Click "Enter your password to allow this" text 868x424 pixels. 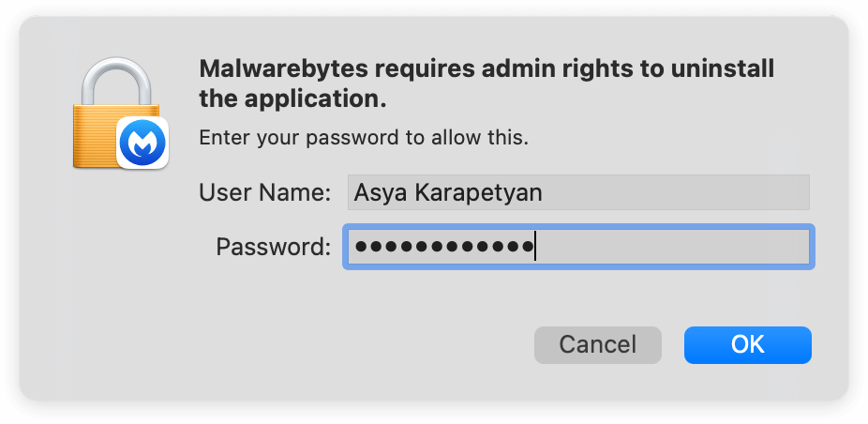364,139
